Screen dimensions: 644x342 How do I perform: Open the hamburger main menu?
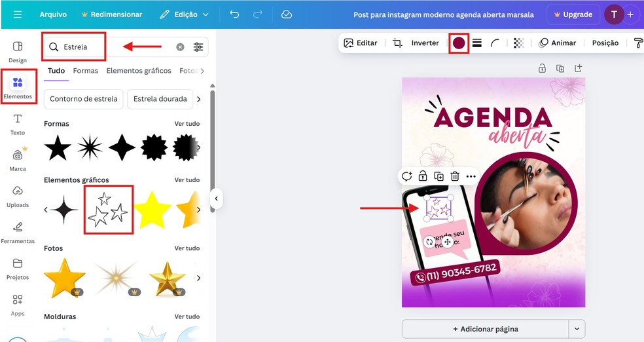[18, 14]
